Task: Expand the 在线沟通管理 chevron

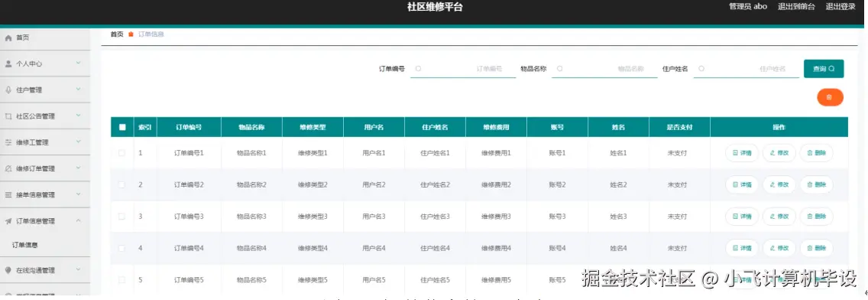Action: click(79, 270)
